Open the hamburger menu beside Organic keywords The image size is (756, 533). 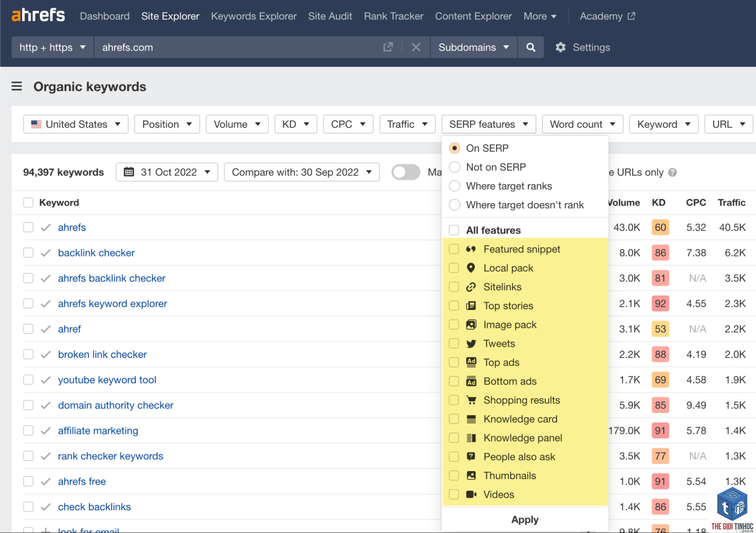(17, 87)
